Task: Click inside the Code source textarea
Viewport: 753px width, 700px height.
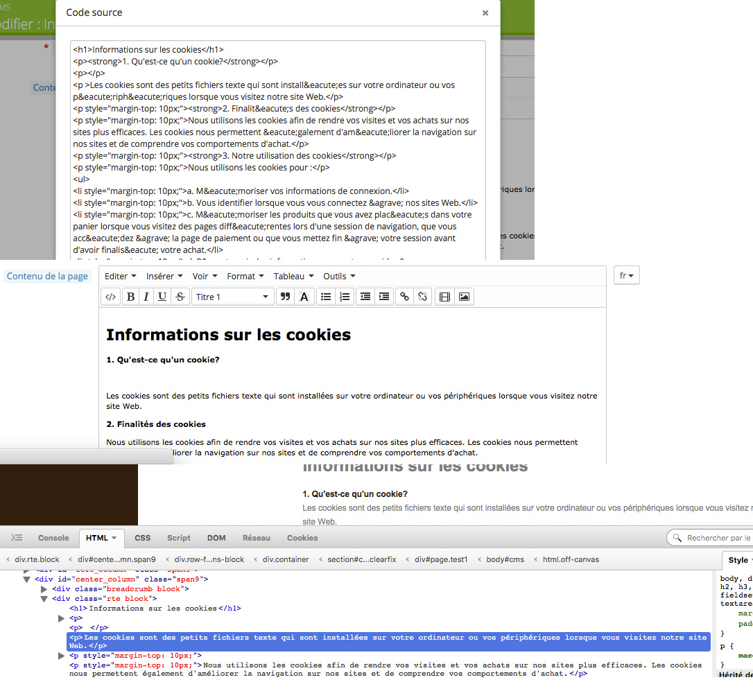Action: (x=277, y=150)
